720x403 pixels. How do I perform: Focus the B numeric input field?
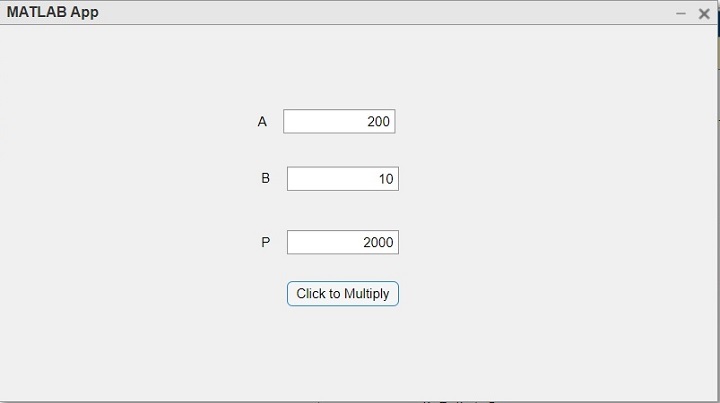coord(342,179)
